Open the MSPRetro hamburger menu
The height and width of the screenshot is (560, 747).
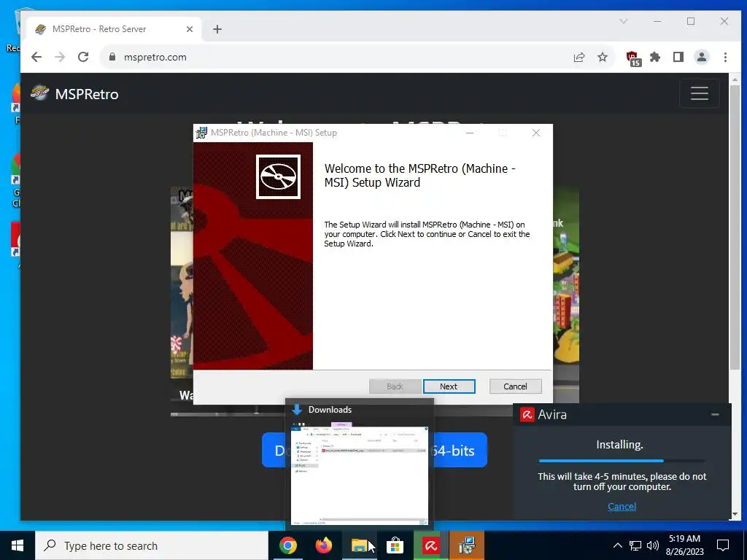click(x=699, y=93)
